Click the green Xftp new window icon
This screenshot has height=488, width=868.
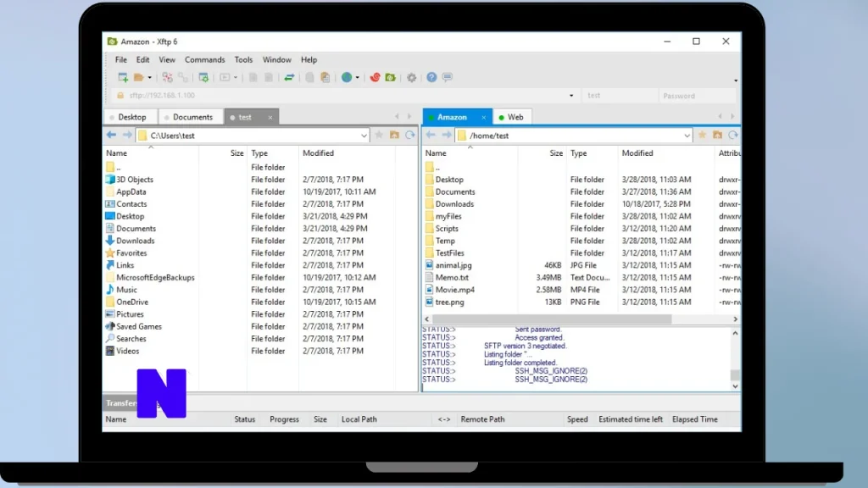pos(390,77)
